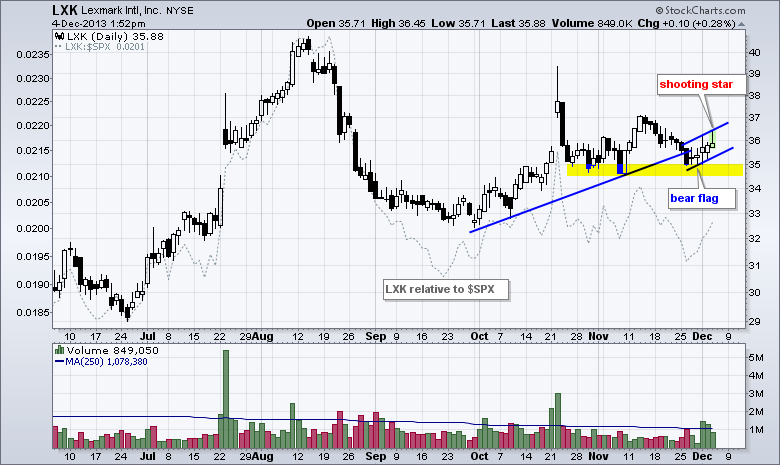Click the 'Dec' label on price chart axis
This screenshot has height=465, width=780.
(702, 336)
